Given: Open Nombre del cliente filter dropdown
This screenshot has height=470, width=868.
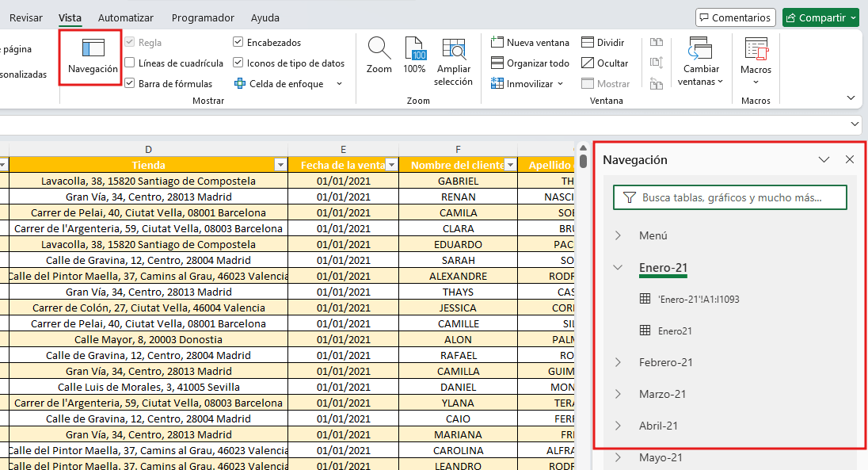Looking at the screenshot, I should pos(510,165).
